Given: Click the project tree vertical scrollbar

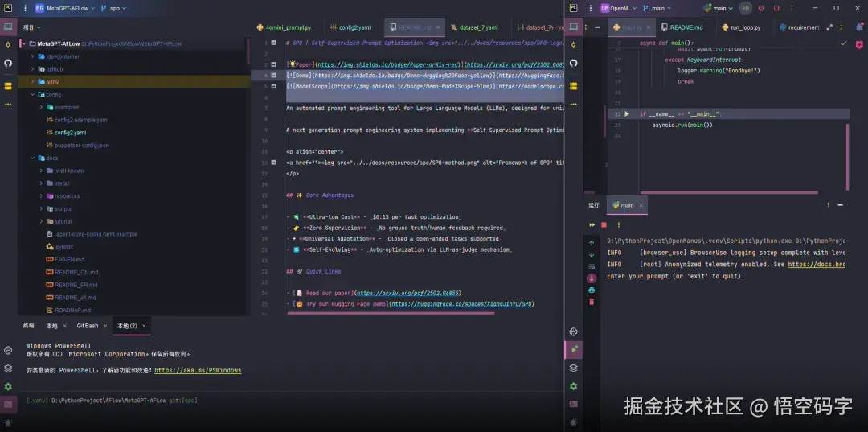Looking at the screenshot, I should pyautogui.click(x=248, y=50).
